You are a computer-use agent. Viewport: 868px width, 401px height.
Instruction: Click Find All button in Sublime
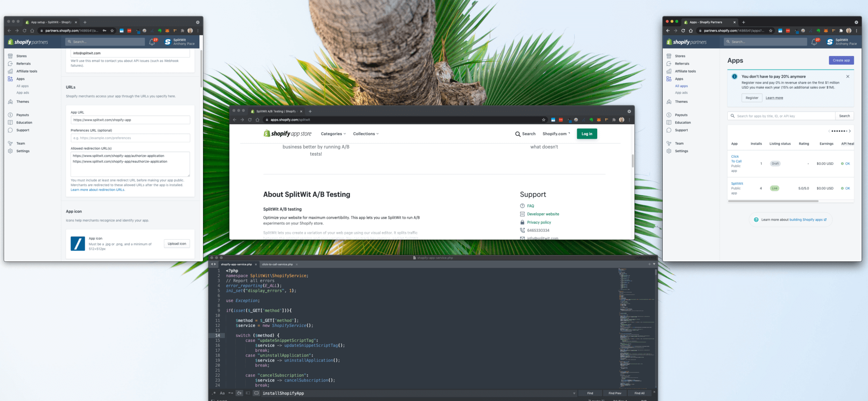click(639, 393)
